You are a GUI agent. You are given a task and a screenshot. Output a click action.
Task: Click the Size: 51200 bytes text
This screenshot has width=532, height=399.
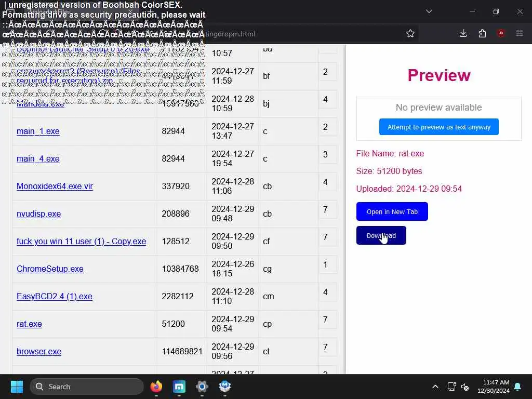[x=389, y=171]
